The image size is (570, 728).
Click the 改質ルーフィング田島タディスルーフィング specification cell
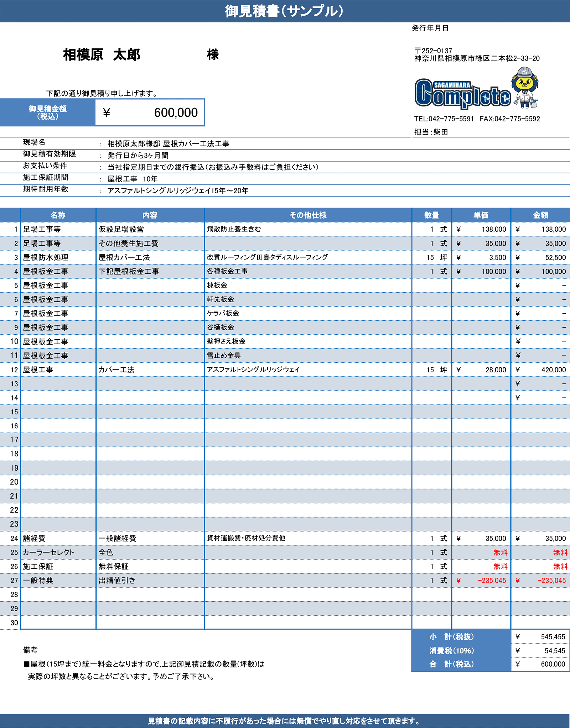267,257
